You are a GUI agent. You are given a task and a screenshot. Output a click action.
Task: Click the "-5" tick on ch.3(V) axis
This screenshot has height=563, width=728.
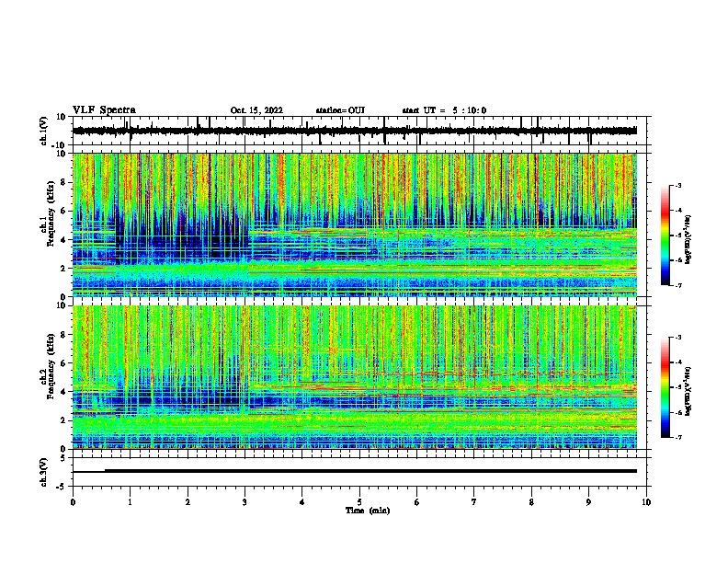pyautogui.click(x=62, y=487)
